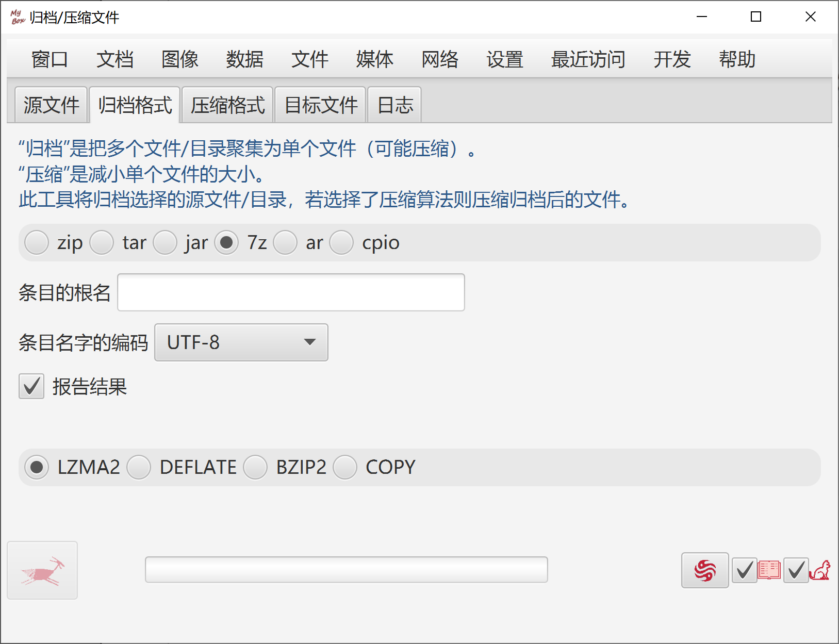Image resolution: width=839 pixels, height=644 pixels.
Task: Open the UTF-8 encoding dropdown
Action: pyautogui.click(x=241, y=342)
